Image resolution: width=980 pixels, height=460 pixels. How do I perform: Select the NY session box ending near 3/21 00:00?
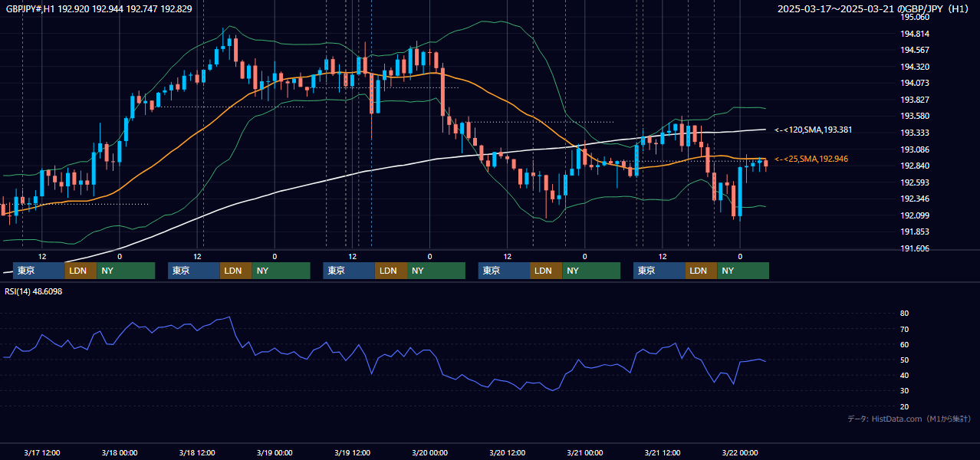(591, 271)
